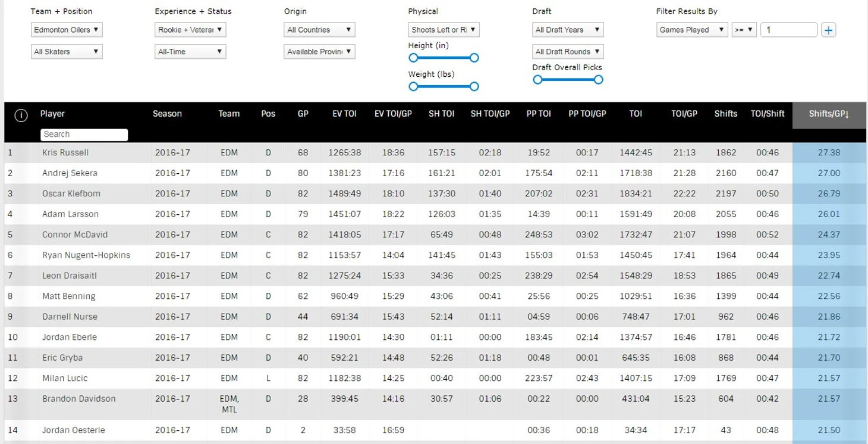Viewport: 868px width, 444px height.
Task: Click the Draft Overall Picks right handle
Action: [598, 80]
